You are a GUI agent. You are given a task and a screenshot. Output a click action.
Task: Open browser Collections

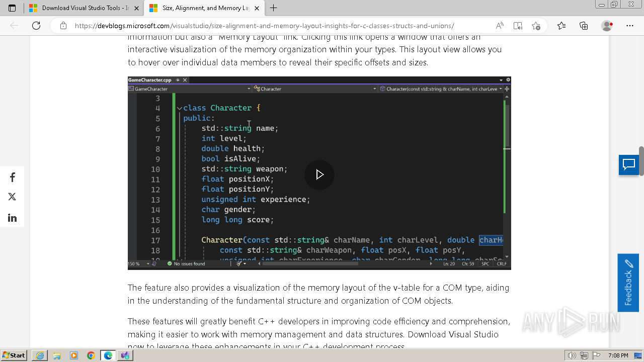click(584, 26)
